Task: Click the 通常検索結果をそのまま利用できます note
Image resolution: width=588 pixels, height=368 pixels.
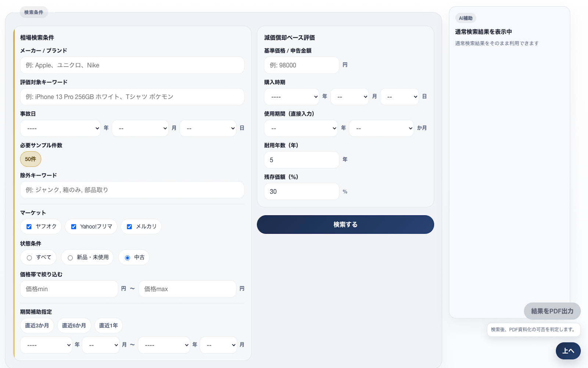Action: point(497,43)
